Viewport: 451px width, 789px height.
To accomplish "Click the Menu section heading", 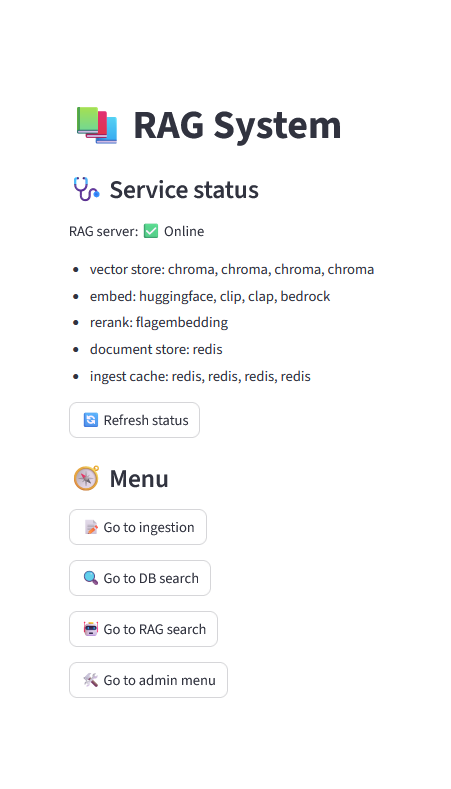I will coord(139,479).
